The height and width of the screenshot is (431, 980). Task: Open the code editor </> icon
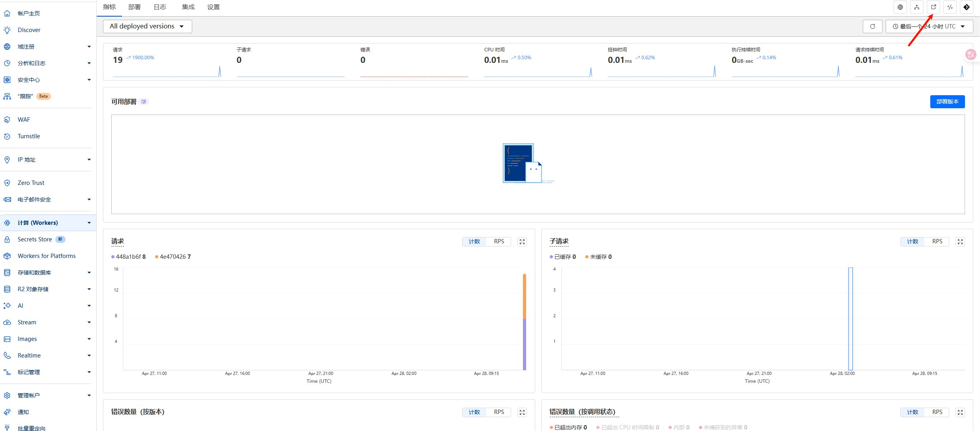(950, 7)
